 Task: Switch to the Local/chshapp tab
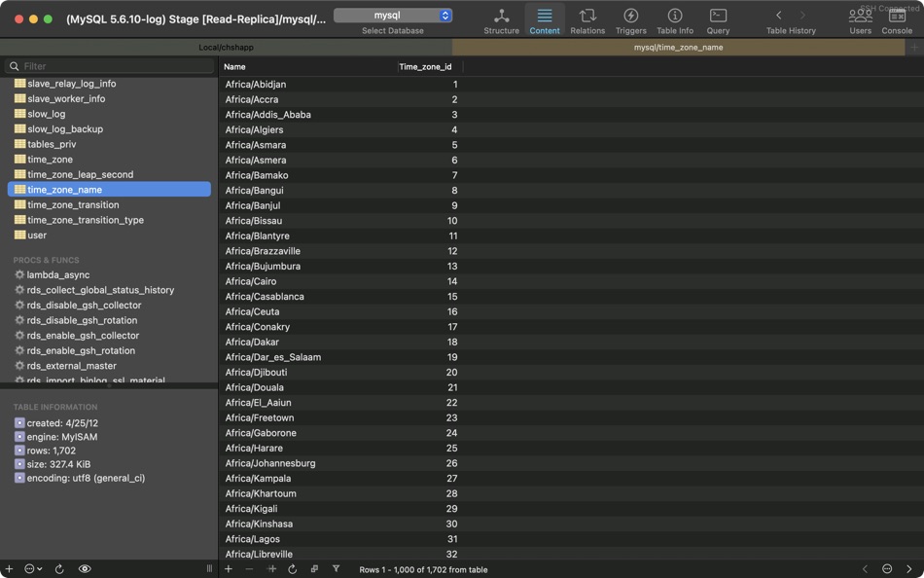click(227, 47)
